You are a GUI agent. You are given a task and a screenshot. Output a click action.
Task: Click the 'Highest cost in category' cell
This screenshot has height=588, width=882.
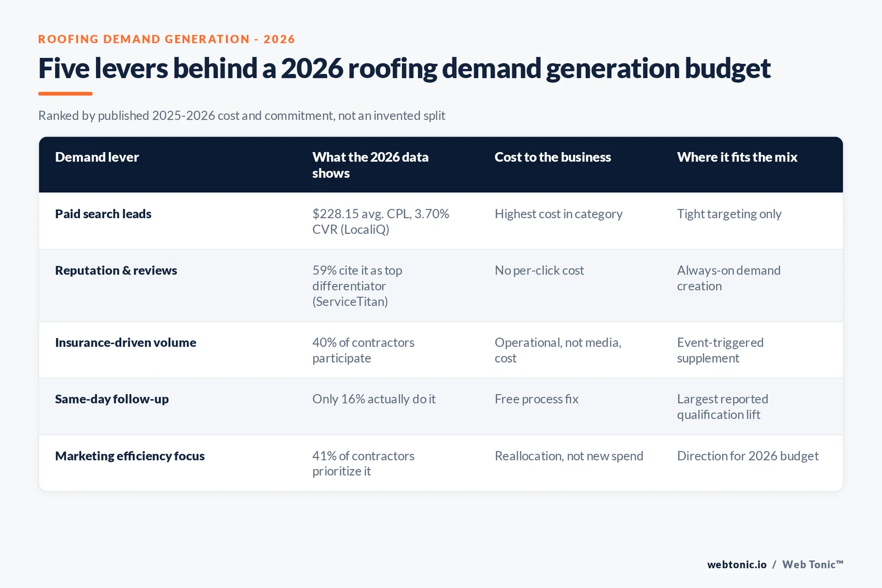coord(558,214)
